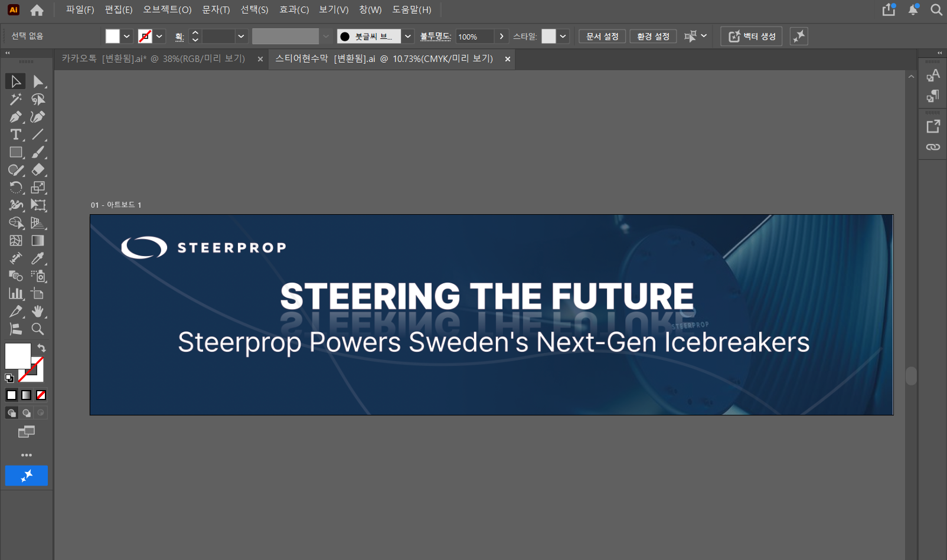Set paint mode to Color
947x560 pixels.
pos(12,395)
